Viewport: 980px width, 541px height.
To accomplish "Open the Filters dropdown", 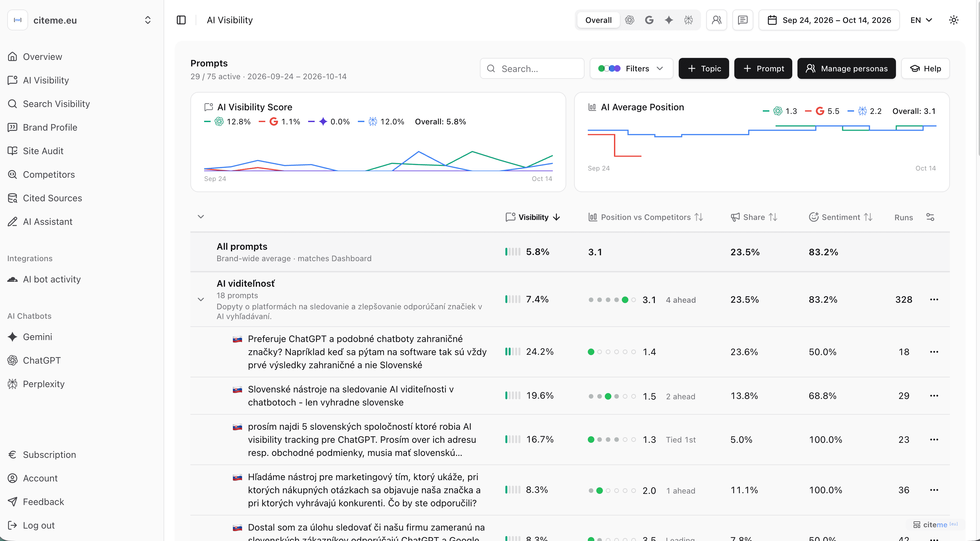I will click(x=631, y=68).
